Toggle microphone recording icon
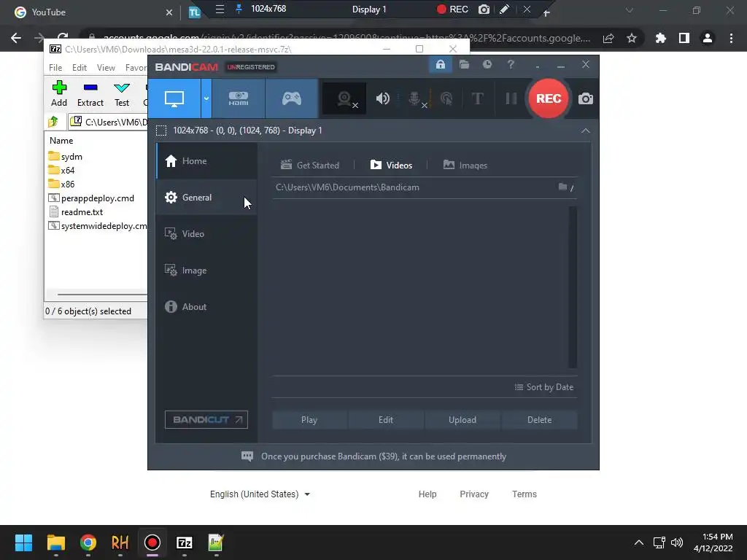The width and height of the screenshot is (747, 560). coord(414,98)
